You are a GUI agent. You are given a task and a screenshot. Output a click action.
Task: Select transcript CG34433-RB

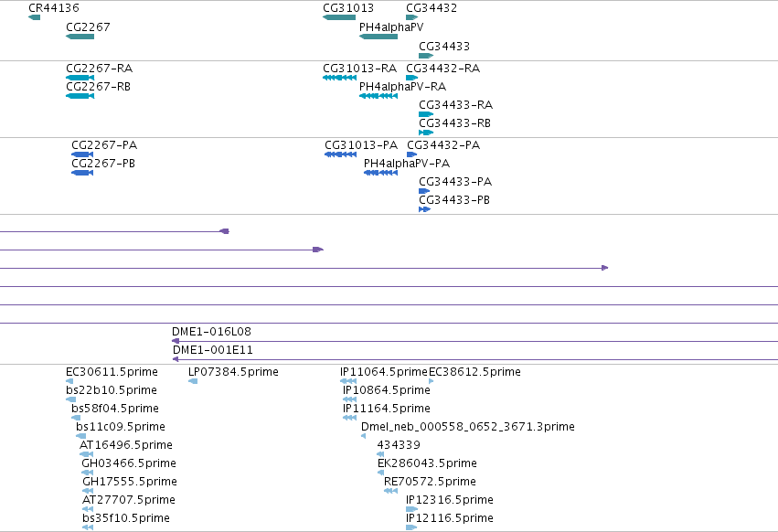coord(426,133)
